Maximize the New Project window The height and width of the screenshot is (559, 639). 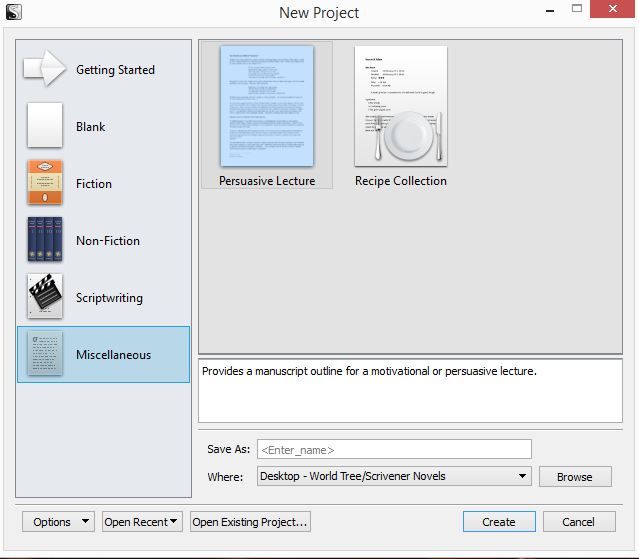point(577,9)
